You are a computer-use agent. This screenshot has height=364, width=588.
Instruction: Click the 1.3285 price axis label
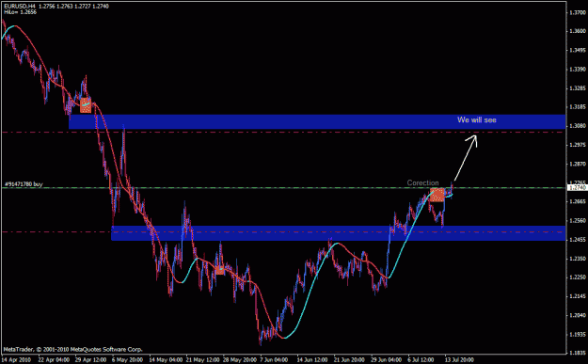(577, 88)
